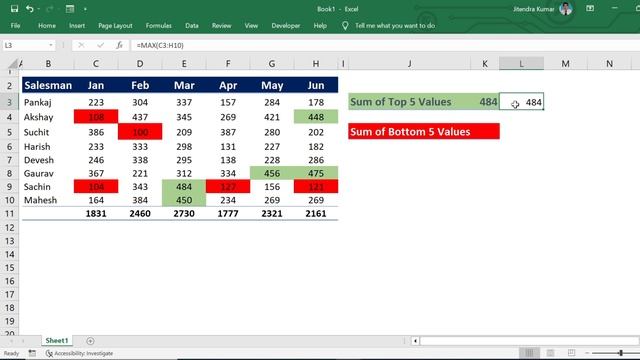Click the green cell with value 475
Image resolution: width=640 pixels, height=360 pixels.
pos(316,173)
